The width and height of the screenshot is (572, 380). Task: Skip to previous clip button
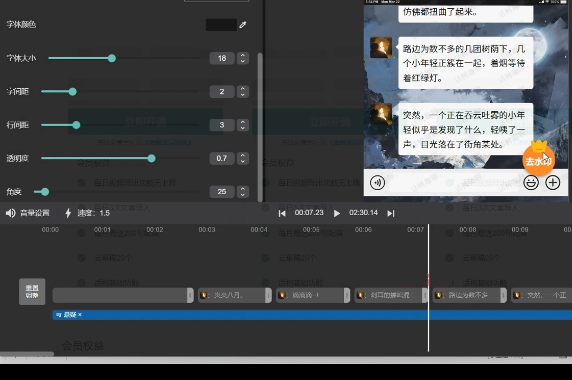[x=282, y=213]
